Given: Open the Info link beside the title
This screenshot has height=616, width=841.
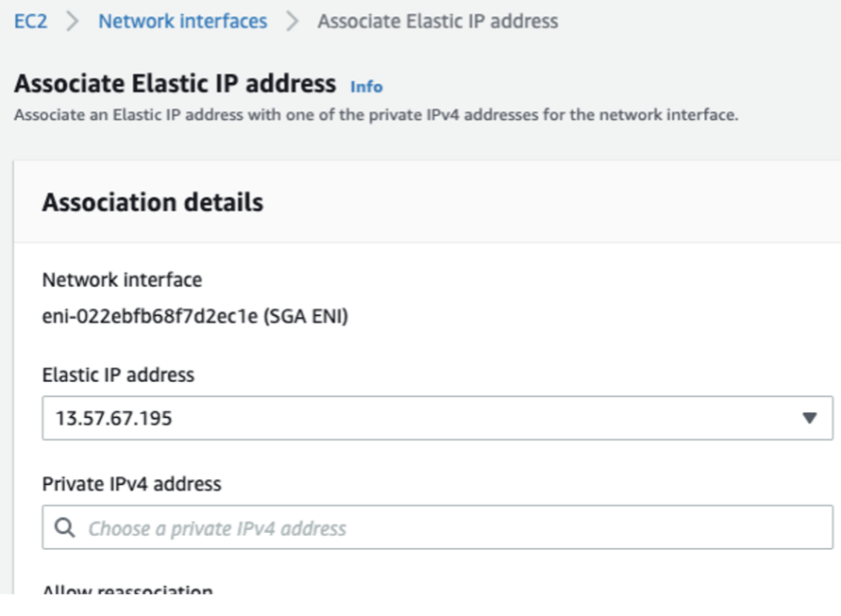Looking at the screenshot, I should click(366, 87).
